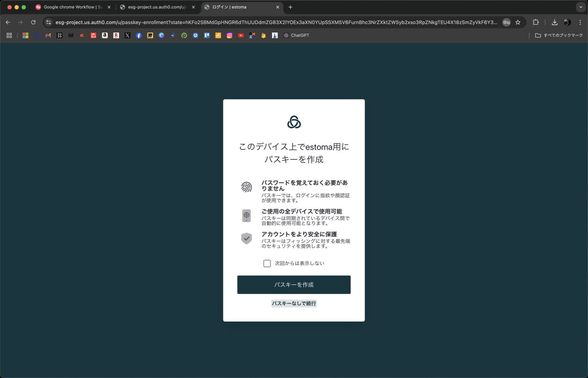Viewport: 588px width, 378px height.
Task: Open the すべてのブックマーク folder
Action: pyautogui.click(x=559, y=35)
